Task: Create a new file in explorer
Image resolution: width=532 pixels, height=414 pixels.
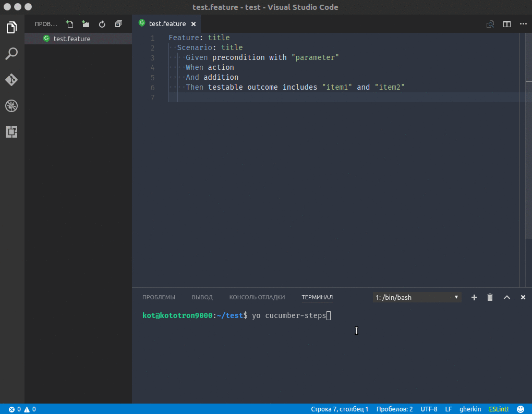Action: click(x=69, y=24)
